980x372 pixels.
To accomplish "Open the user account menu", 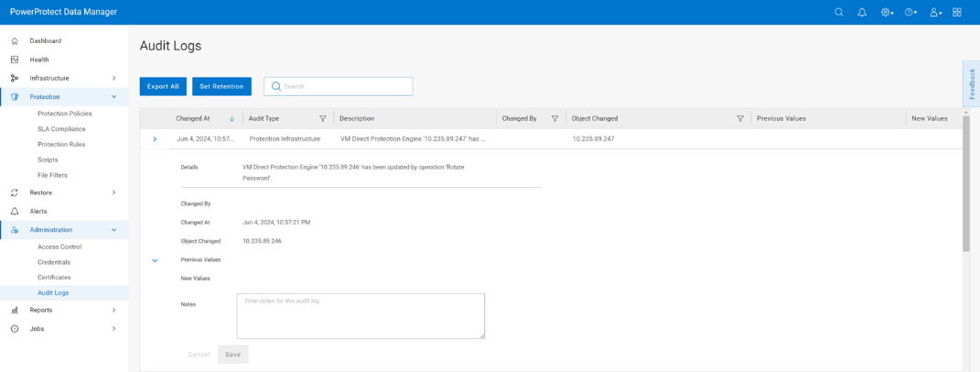I will [934, 12].
